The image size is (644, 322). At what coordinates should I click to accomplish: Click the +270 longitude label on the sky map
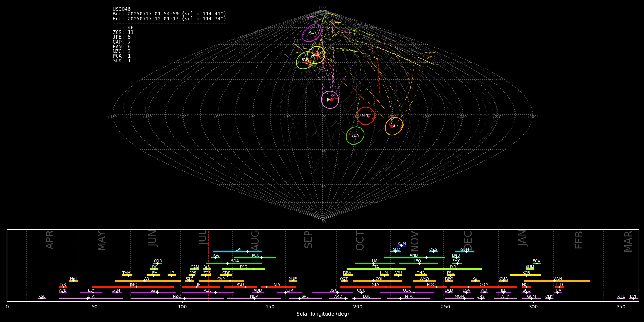427,117
